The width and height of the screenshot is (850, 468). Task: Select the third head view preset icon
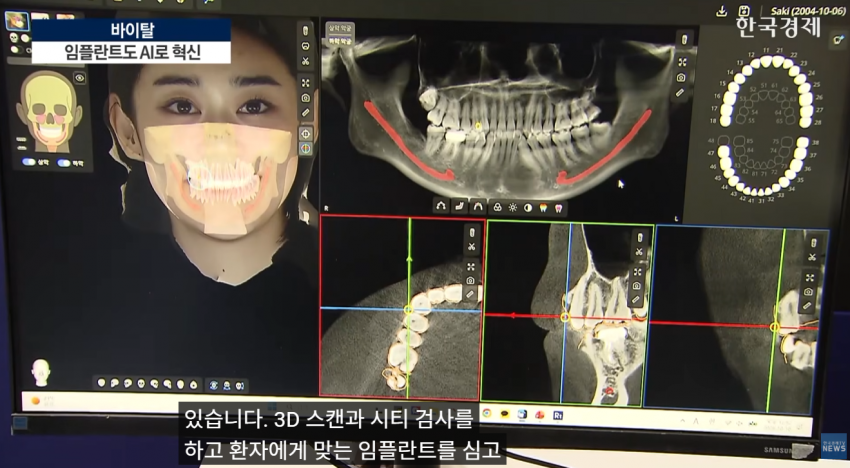coord(127,383)
